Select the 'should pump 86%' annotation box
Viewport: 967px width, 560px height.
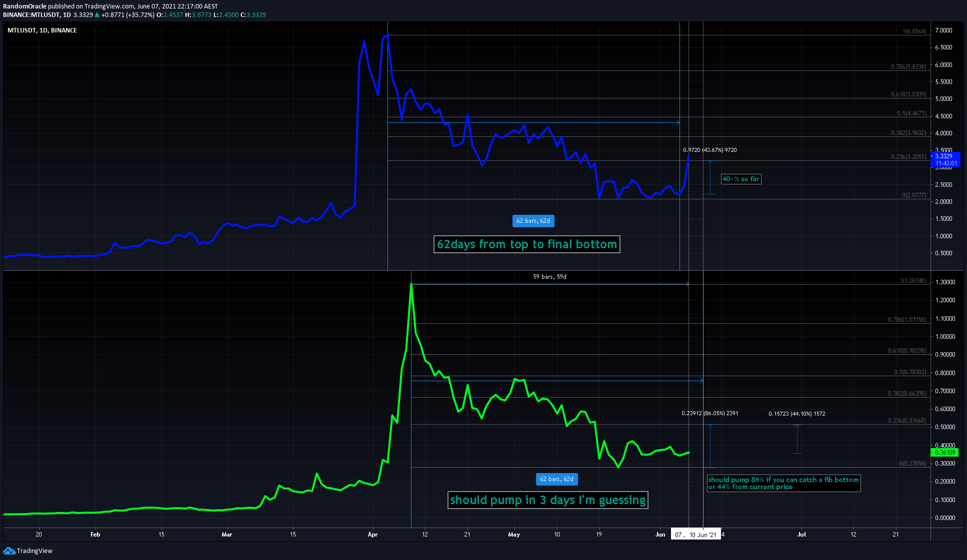pyautogui.click(x=783, y=483)
